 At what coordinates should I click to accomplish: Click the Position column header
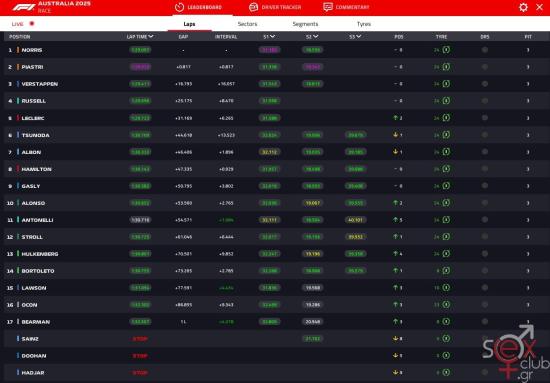pos(20,37)
